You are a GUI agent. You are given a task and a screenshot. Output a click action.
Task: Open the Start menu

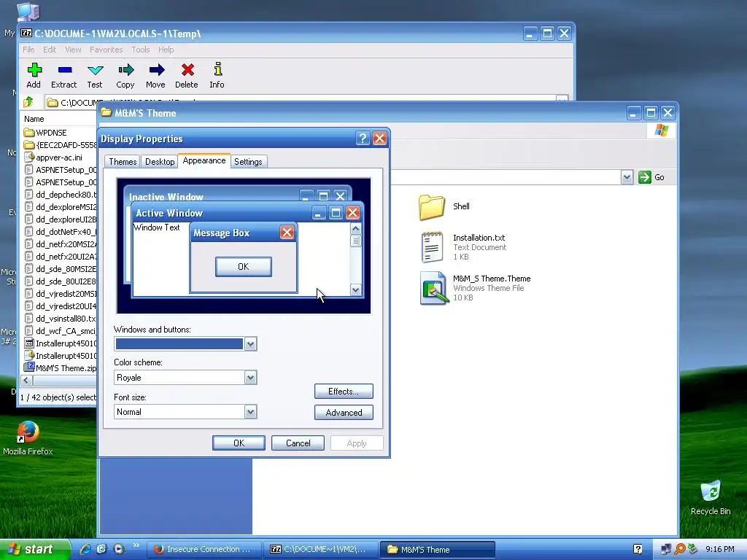34,549
